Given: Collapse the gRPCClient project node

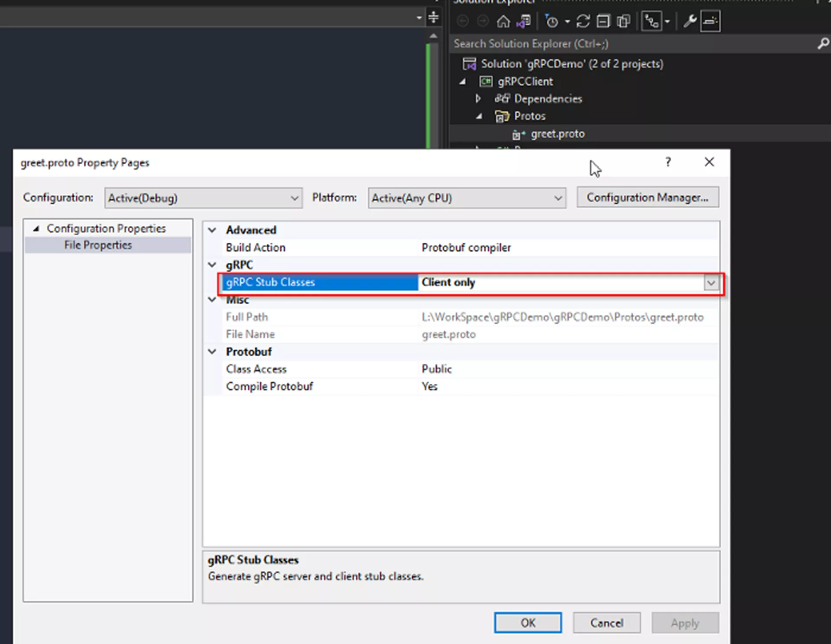Looking at the screenshot, I should coord(463,81).
